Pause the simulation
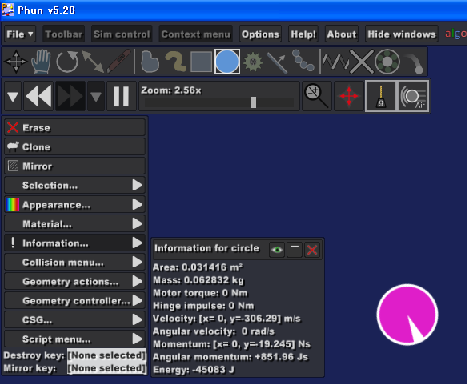Viewport: 467px width, 384px height. pos(121,96)
